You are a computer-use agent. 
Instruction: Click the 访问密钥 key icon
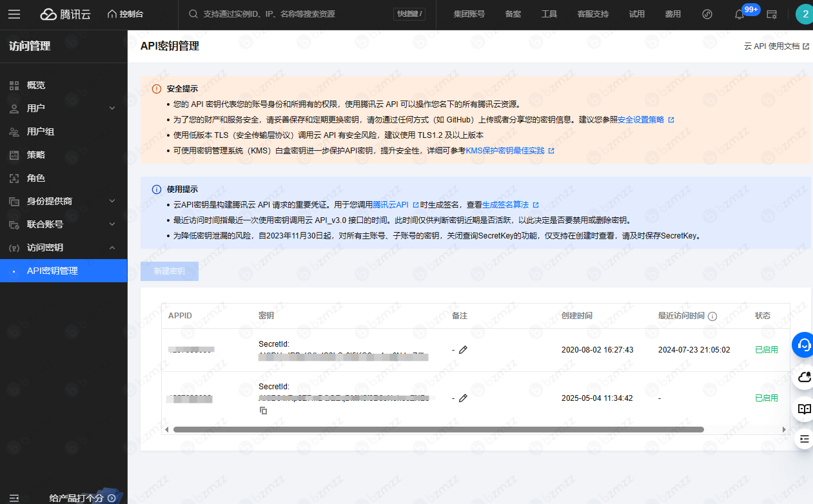click(x=14, y=247)
